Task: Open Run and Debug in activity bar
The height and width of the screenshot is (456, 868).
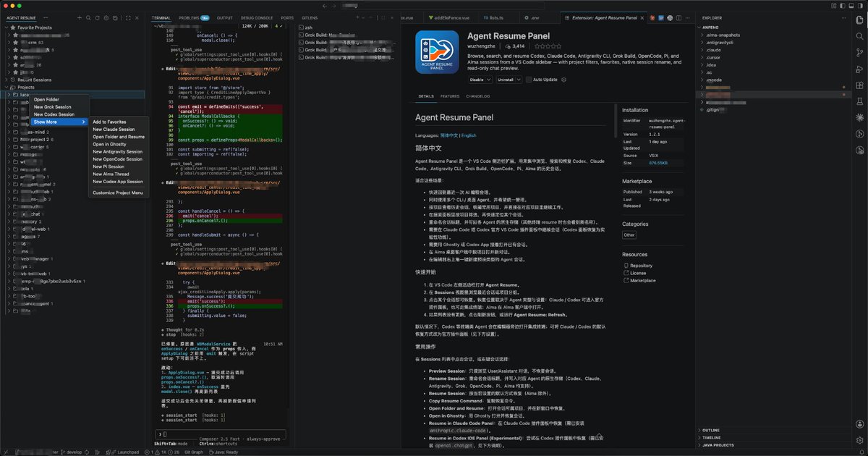Action: [860, 69]
